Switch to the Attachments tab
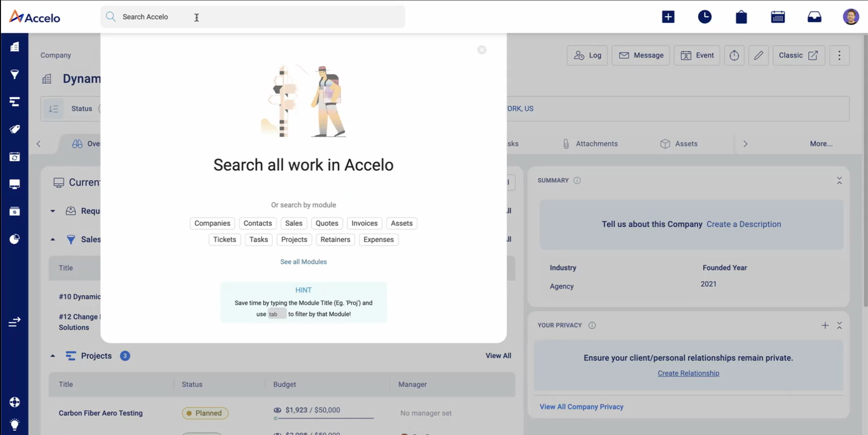The height and width of the screenshot is (435, 868). coord(590,144)
